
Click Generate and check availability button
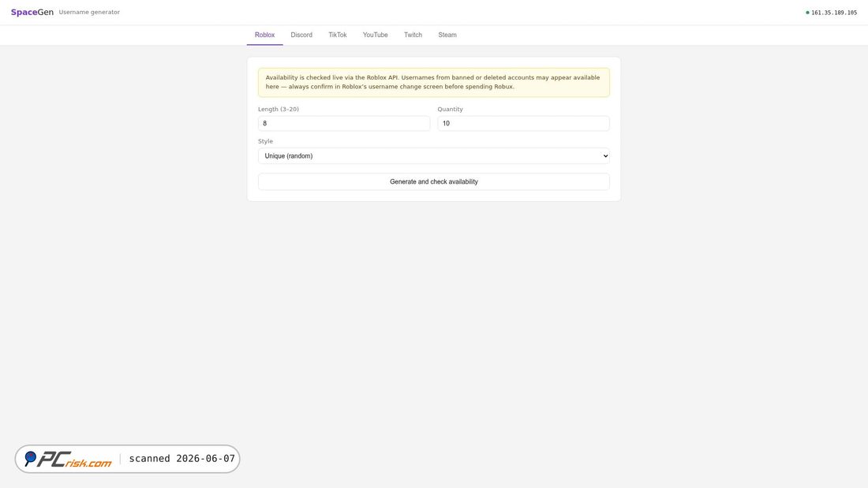[433, 181]
